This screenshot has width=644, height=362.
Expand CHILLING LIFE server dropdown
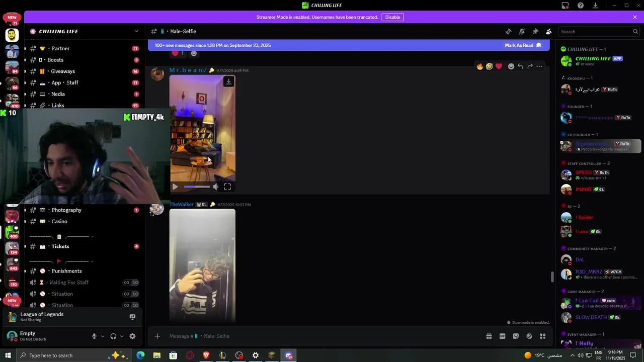tap(136, 31)
